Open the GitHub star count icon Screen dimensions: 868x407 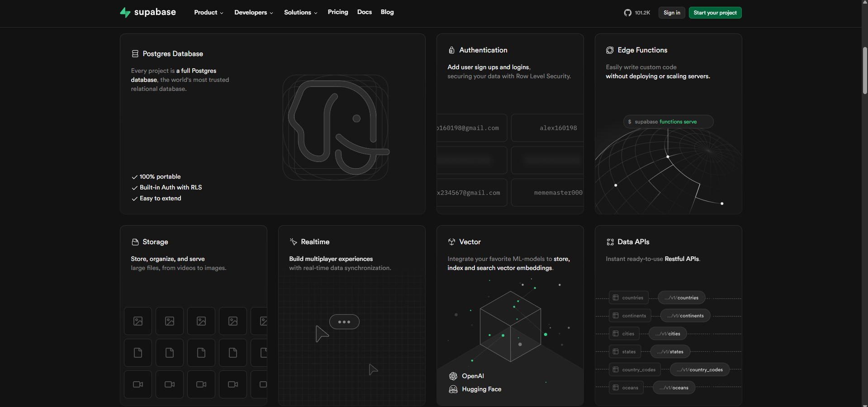pyautogui.click(x=627, y=13)
